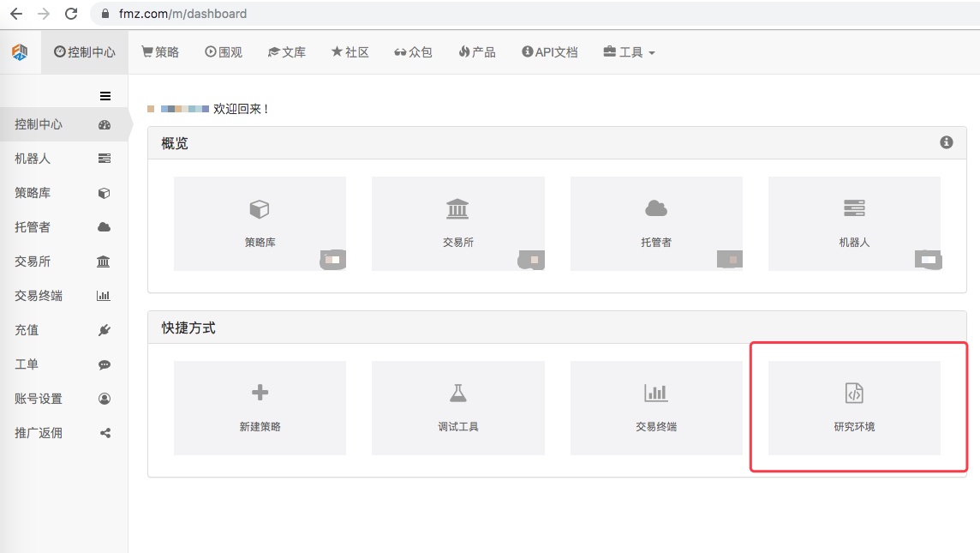The height and width of the screenshot is (553, 980).
Task: Open 调试工具 flask tile
Action: [x=457, y=407]
